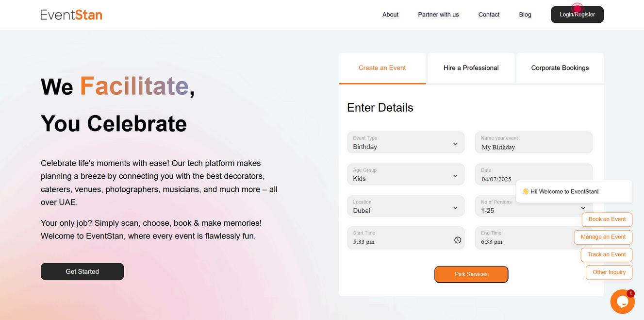This screenshot has height=320, width=644.
Task: Click the Get Started button
Action: [x=83, y=271]
